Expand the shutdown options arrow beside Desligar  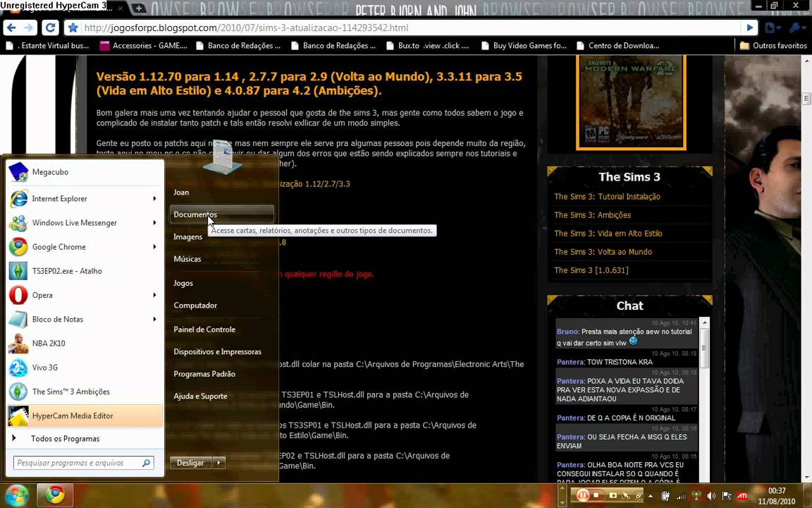[x=219, y=463]
